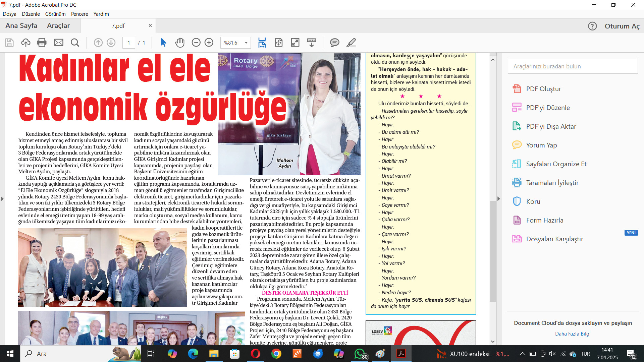Open notification center icon
The height and width of the screenshot is (362, 644).
(x=631, y=354)
